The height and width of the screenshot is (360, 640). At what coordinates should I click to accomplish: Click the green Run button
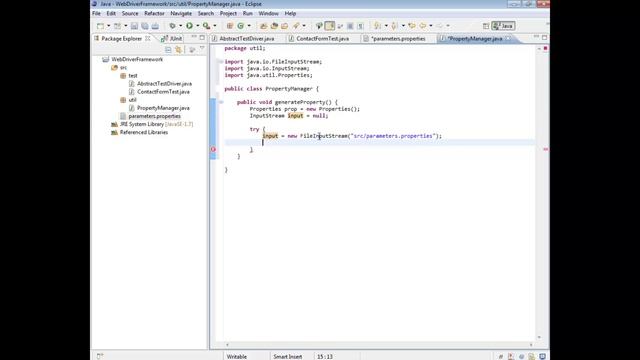pos(189,26)
